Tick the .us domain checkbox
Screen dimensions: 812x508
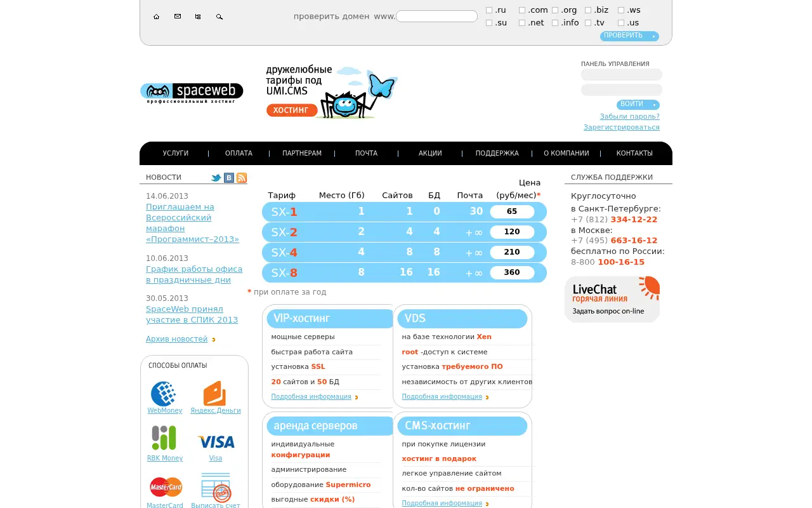coord(621,23)
